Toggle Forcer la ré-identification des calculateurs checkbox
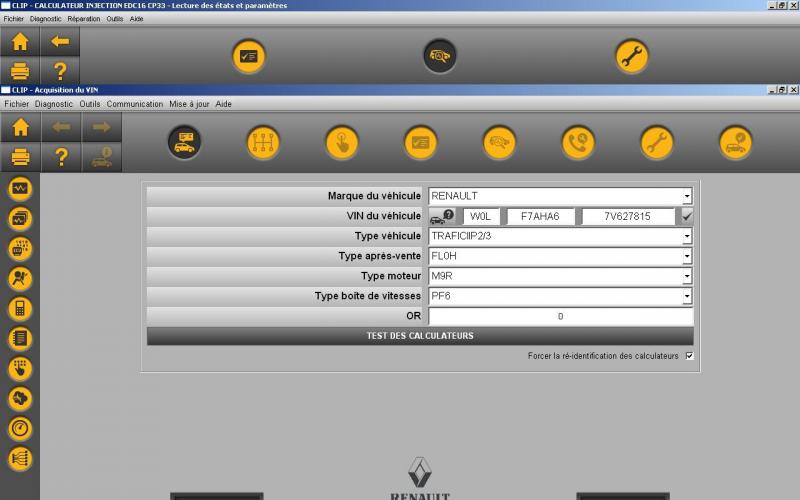This screenshot has height=500, width=800. [x=689, y=356]
